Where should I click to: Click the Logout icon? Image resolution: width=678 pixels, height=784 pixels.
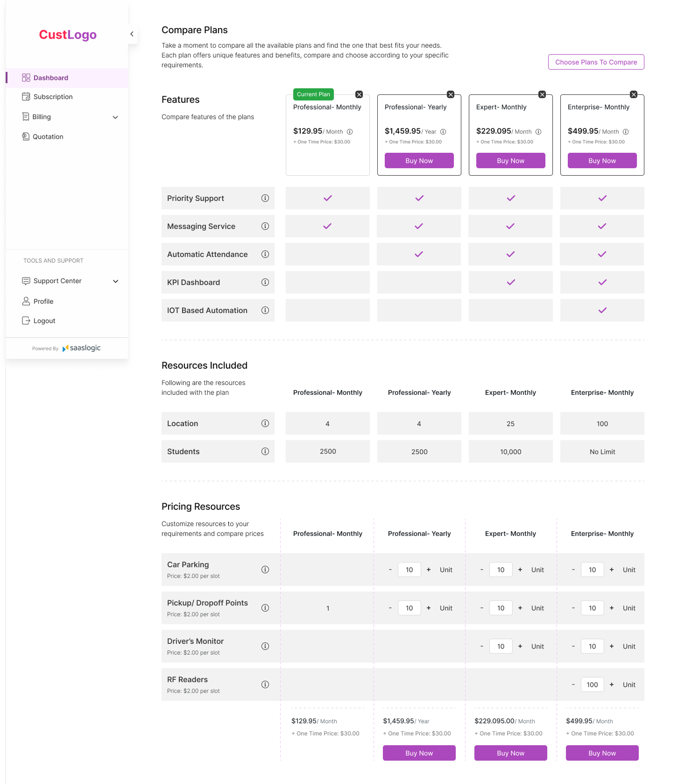click(26, 321)
